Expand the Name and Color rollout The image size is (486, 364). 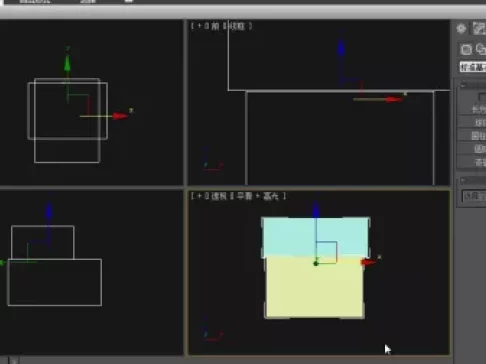point(463,181)
